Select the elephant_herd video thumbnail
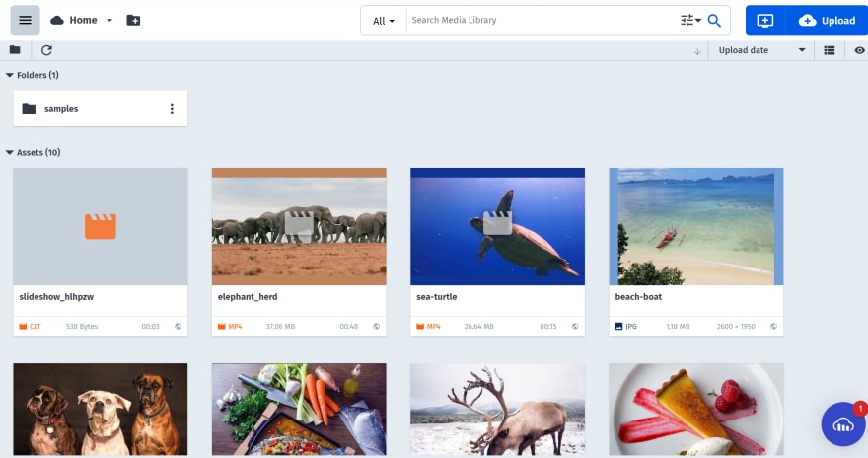868x458 pixels. tap(299, 226)
